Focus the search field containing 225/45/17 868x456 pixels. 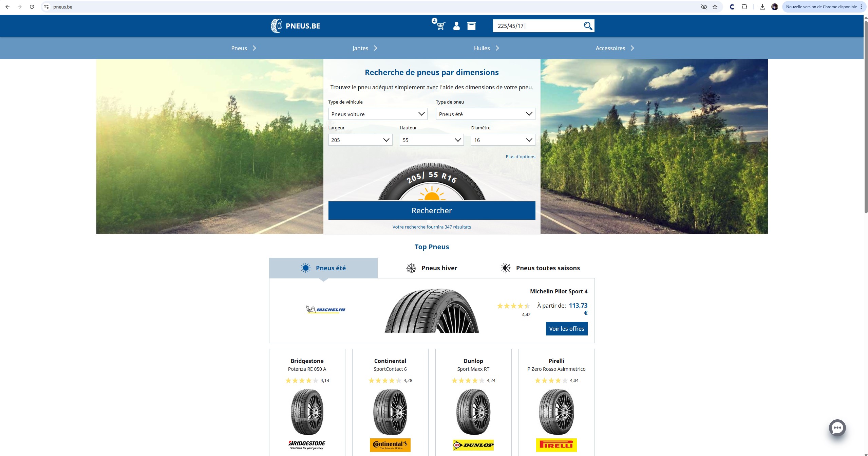pyautogui.click(x=538, y=26)
